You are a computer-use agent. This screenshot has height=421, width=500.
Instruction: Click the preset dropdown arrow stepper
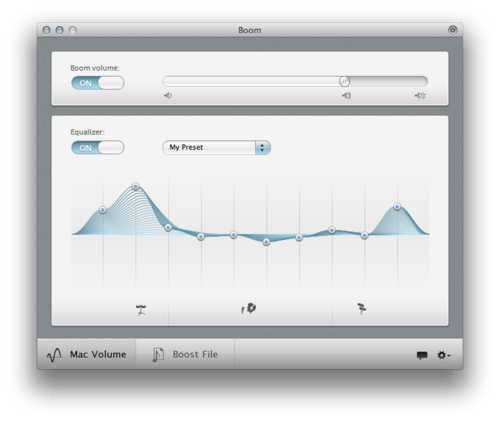pos(263,147)
